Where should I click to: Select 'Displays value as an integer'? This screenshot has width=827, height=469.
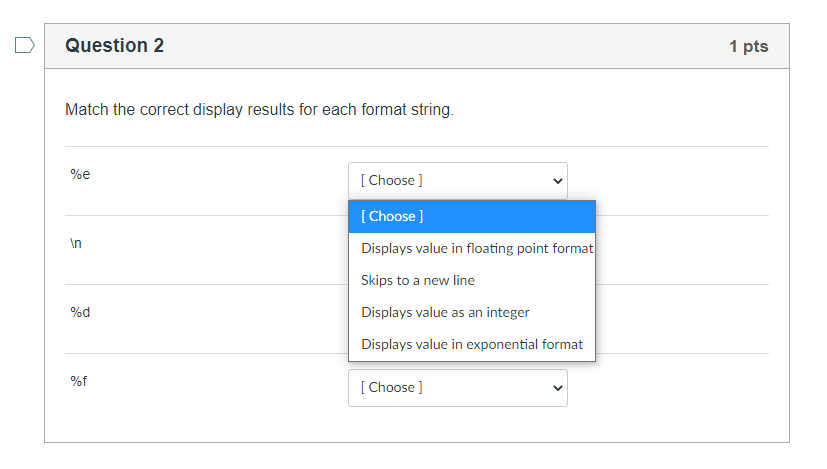click(x=445, y=312)
